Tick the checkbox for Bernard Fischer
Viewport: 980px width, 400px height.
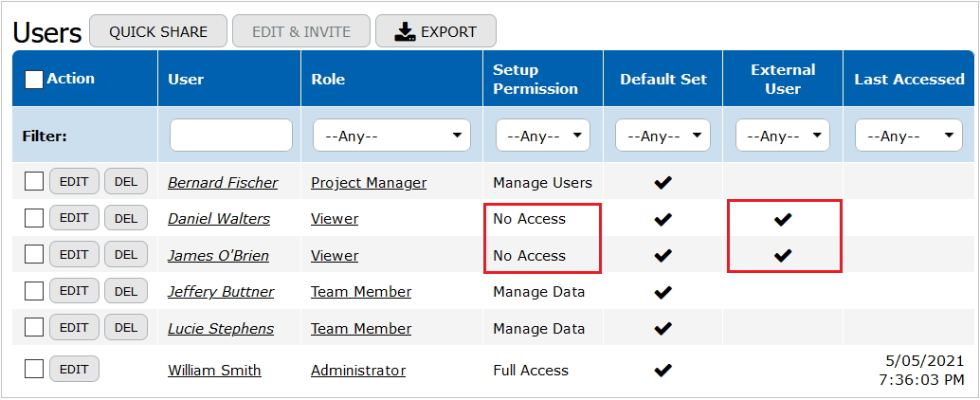coord(34,183)
